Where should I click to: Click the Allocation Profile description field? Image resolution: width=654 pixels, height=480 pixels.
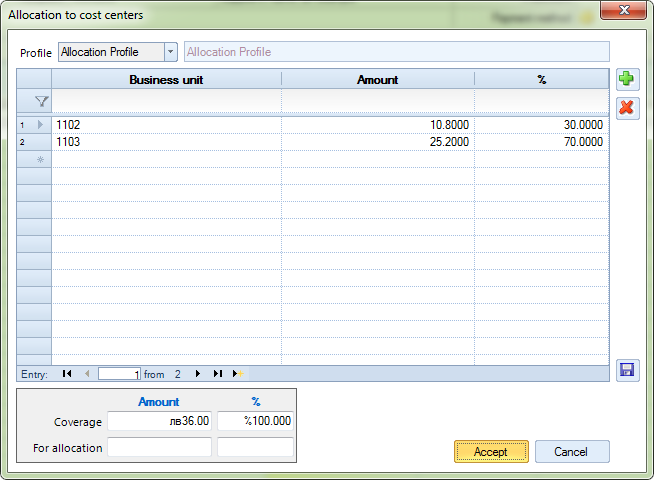397,52
